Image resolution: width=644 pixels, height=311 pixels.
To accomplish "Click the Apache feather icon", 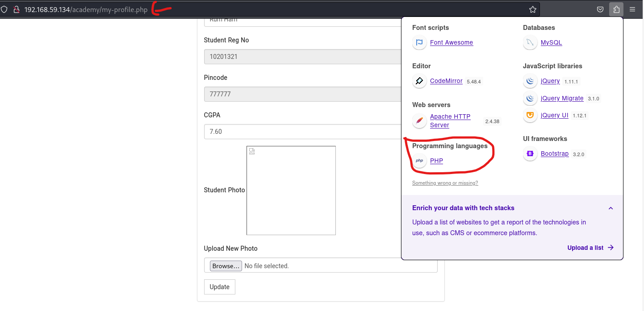I will pyautogui.click(x=419, y=121).
